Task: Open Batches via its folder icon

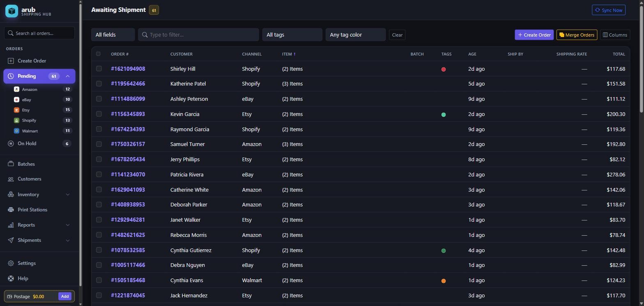Action: click(x=11, y=164)
